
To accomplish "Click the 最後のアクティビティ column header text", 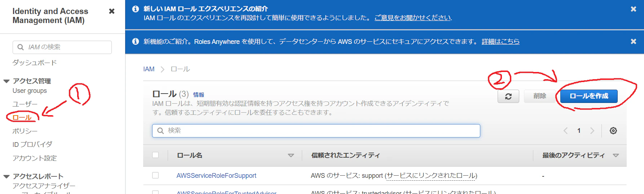I will point(573,155).
